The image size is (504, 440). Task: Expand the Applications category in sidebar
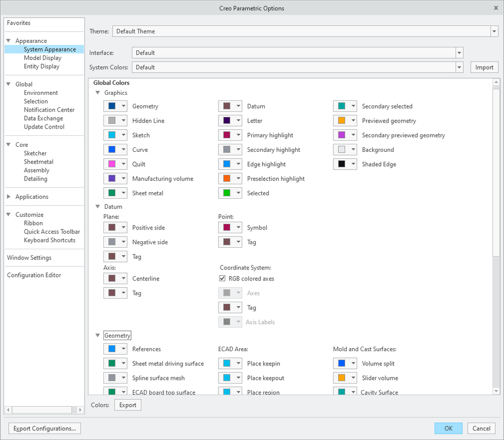[x=9, y=197]
